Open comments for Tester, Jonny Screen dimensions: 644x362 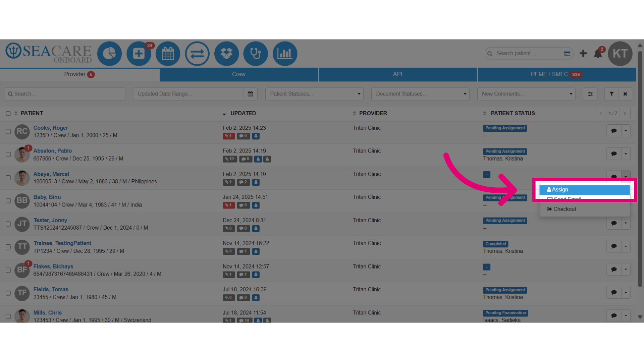point(614,223)
